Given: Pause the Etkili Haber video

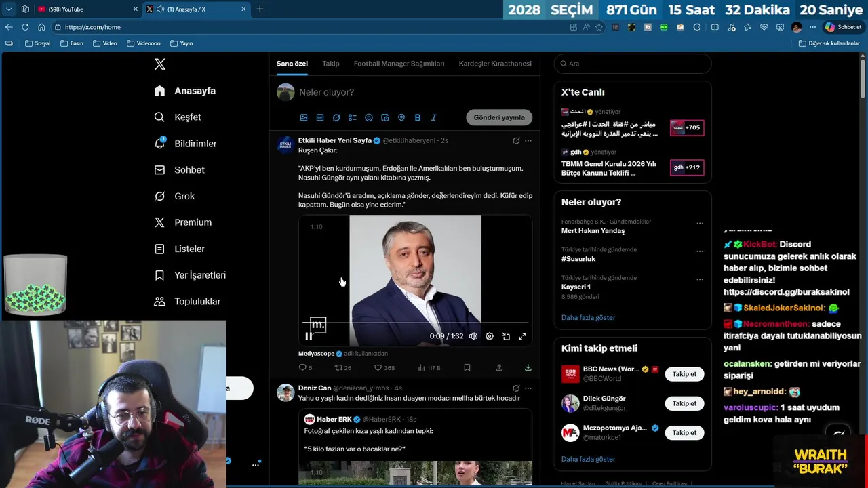Looking at the screenshot, I should tap(309, 336).
